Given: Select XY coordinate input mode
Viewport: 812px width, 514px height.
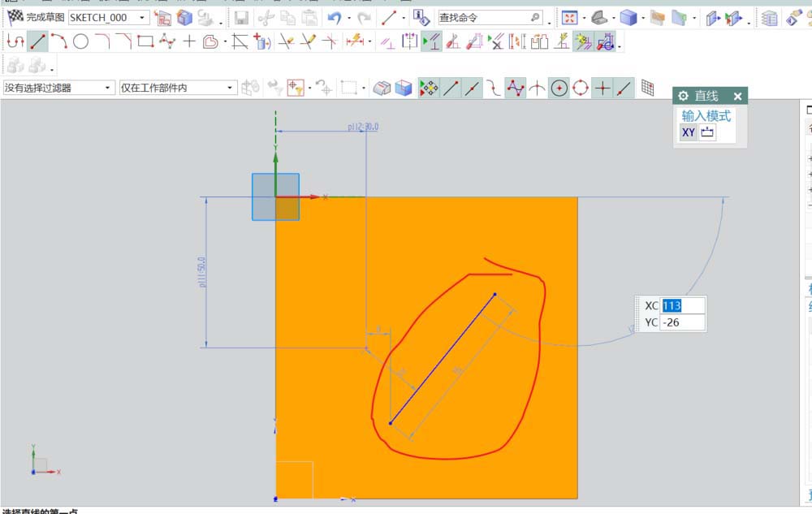Looking at the screenshot, I should click(x=689, y=132).
